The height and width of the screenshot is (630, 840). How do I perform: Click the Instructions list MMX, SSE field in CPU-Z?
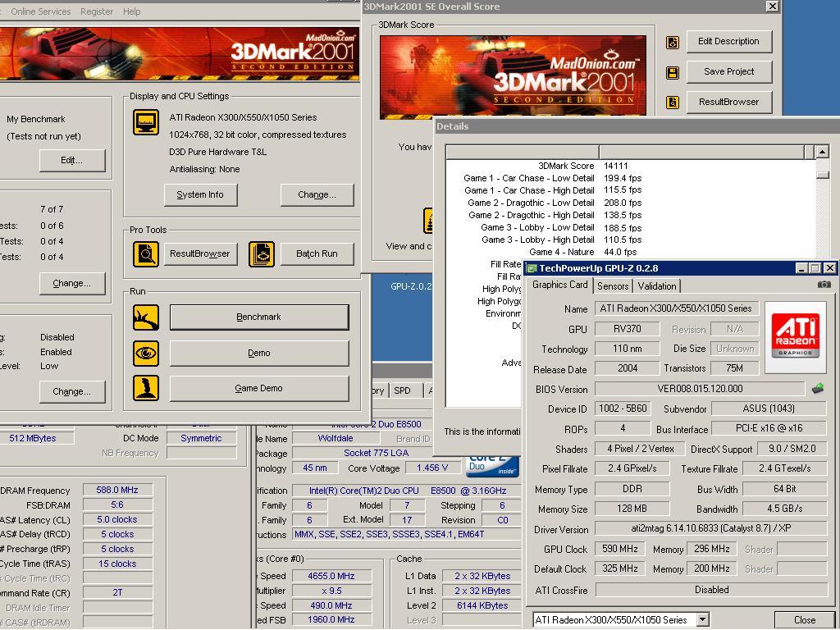click(x=406, y=534)
